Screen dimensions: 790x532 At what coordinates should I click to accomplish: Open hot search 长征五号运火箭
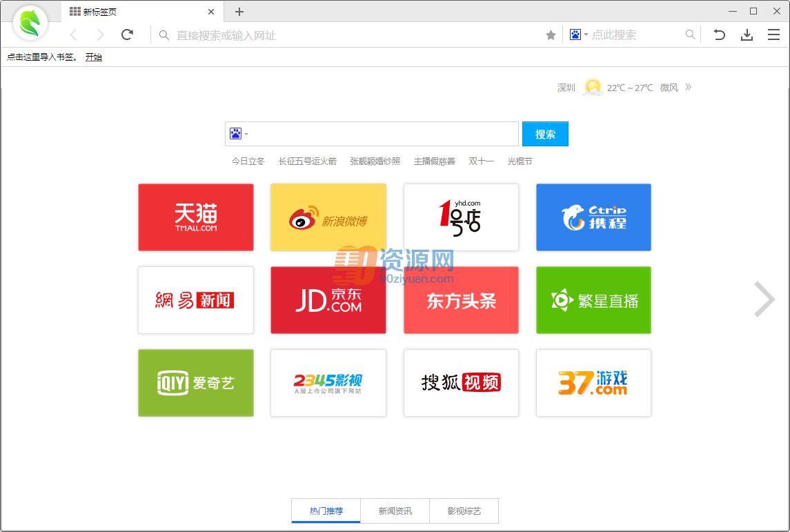pos(307,161)
